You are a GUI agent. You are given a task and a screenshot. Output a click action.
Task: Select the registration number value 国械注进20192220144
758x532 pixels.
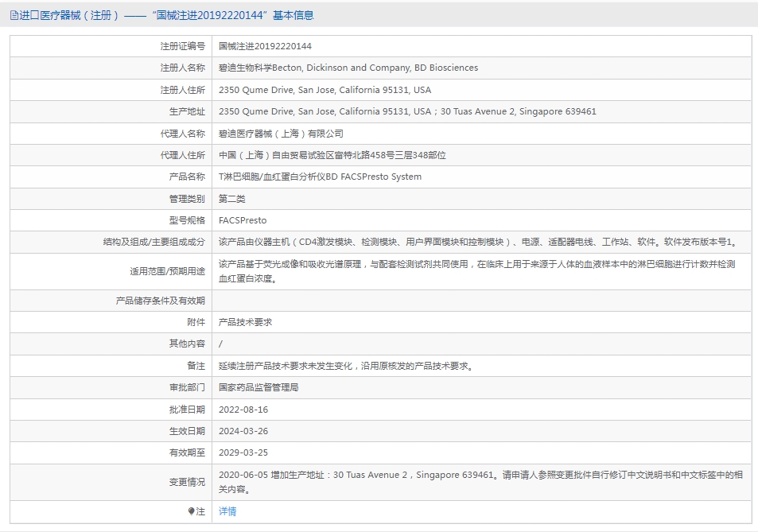tap(265, 46)
